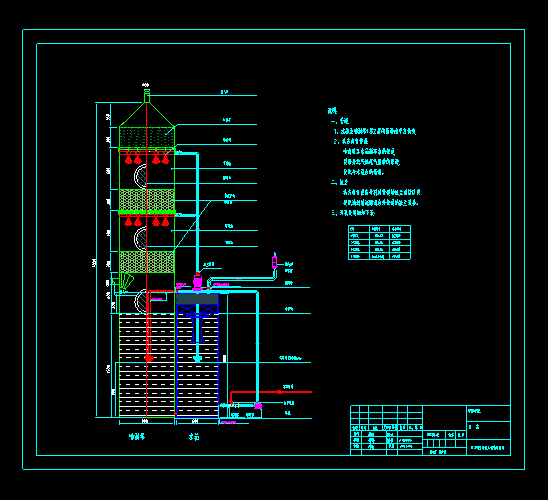The image size is (548, 500).
Task: Select the green fan-shaped inlet on tower side
Action: 126,281
